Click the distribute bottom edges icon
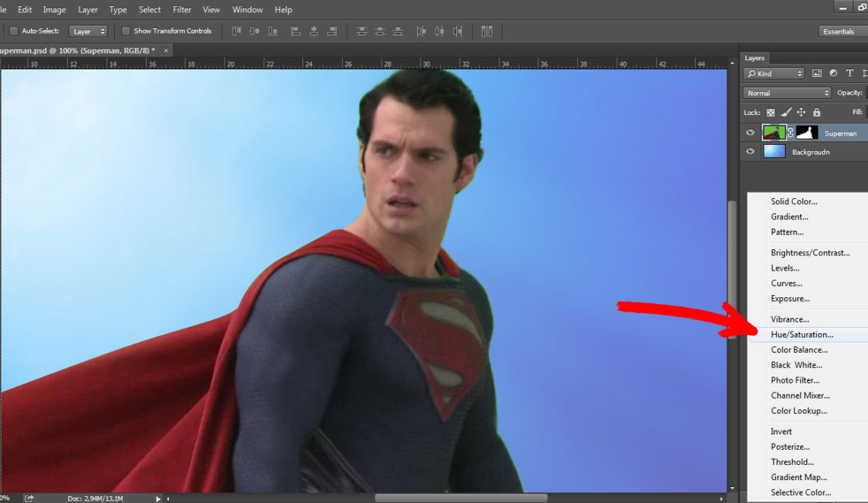 (x=398, y=31)
